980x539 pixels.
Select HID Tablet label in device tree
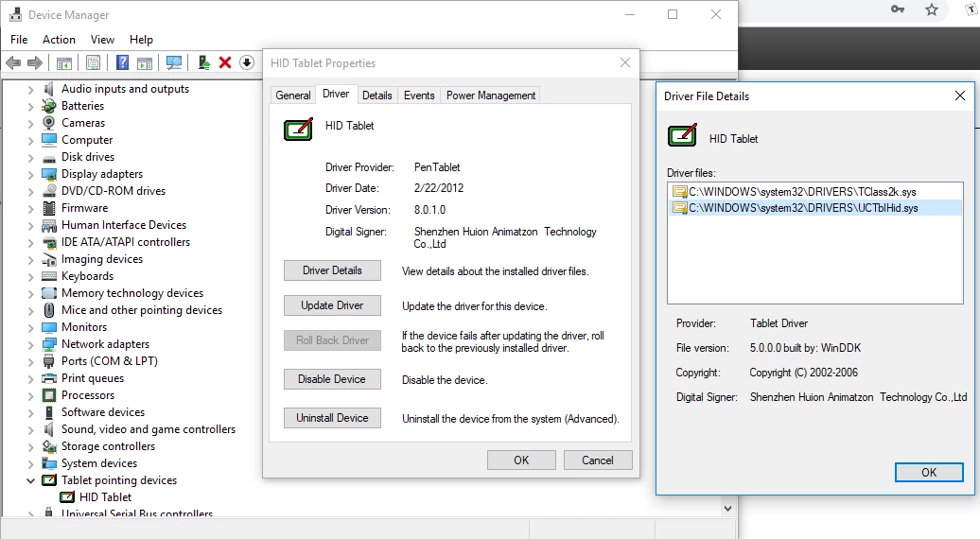[x=105, y=497]
